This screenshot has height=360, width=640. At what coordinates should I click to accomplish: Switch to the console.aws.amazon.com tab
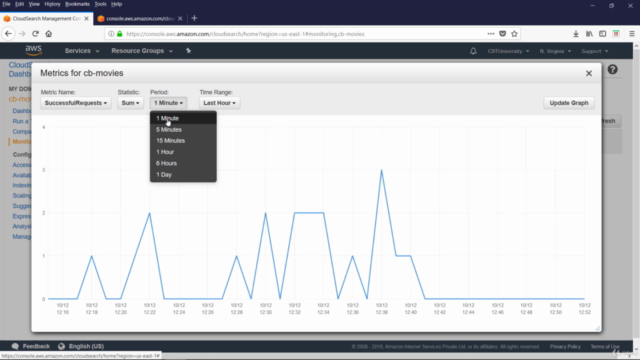point(140,18)
